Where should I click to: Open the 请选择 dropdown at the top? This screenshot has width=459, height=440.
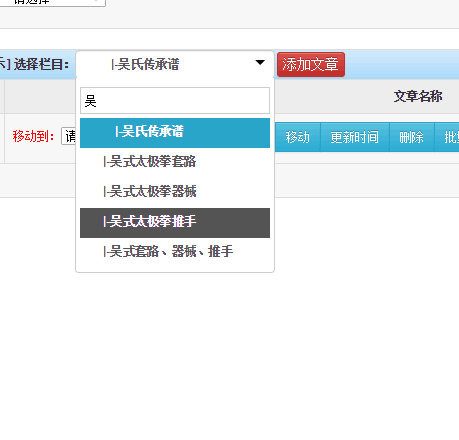pyautogui.click(x=53, y=2)
